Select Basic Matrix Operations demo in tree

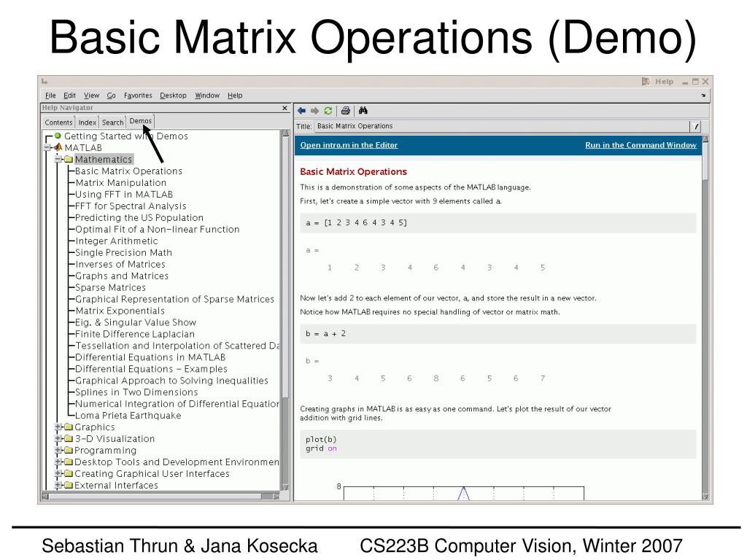click(128, 171)
